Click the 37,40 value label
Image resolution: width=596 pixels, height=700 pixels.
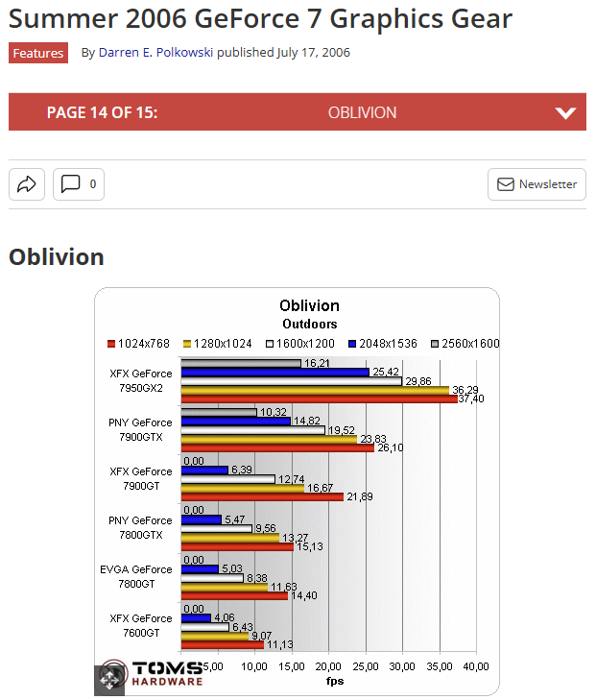pyautogui.click(x=471, y=398)
